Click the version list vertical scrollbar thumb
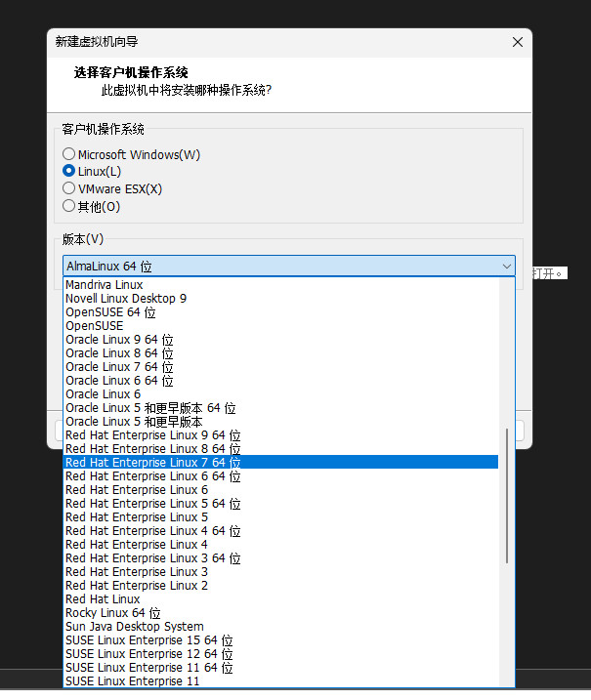The height and width of the screenshot is (700, 591). [506, 495]
